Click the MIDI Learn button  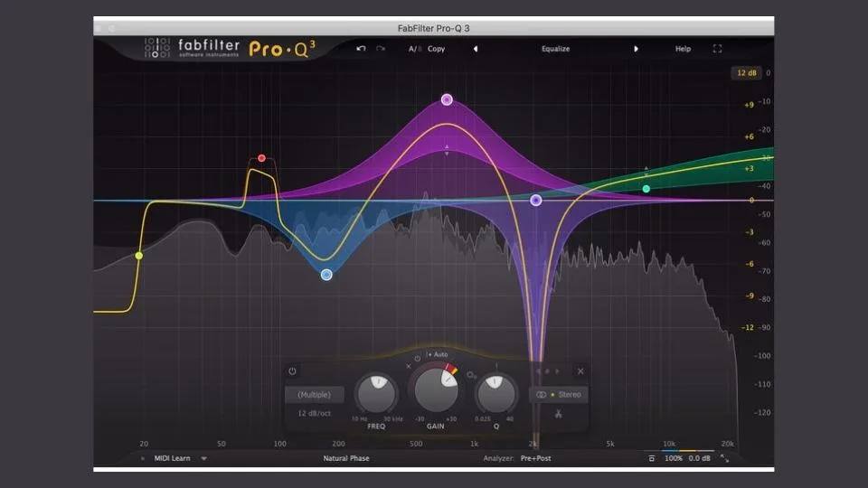click(172, 458)
